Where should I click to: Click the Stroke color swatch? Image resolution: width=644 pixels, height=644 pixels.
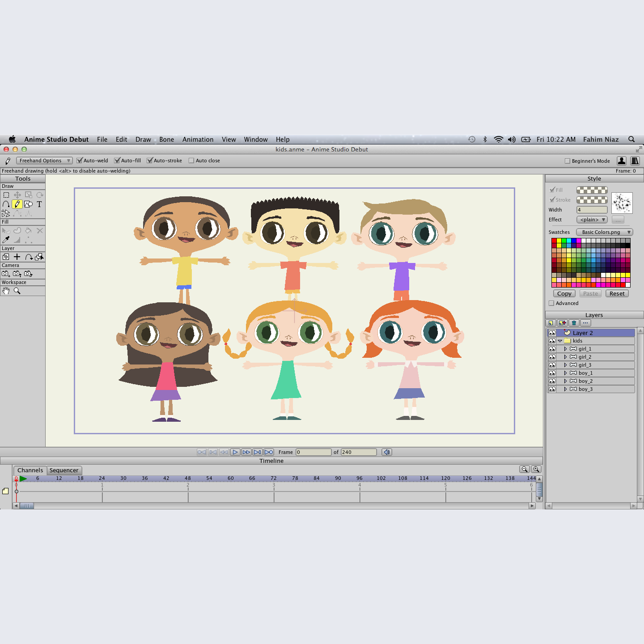click(592, 200)
